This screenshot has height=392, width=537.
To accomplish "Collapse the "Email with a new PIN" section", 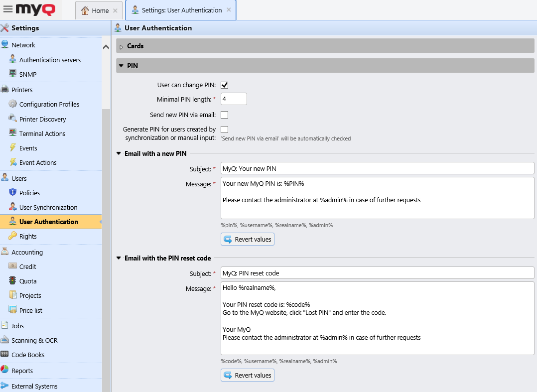I will (x=119, y=153).
